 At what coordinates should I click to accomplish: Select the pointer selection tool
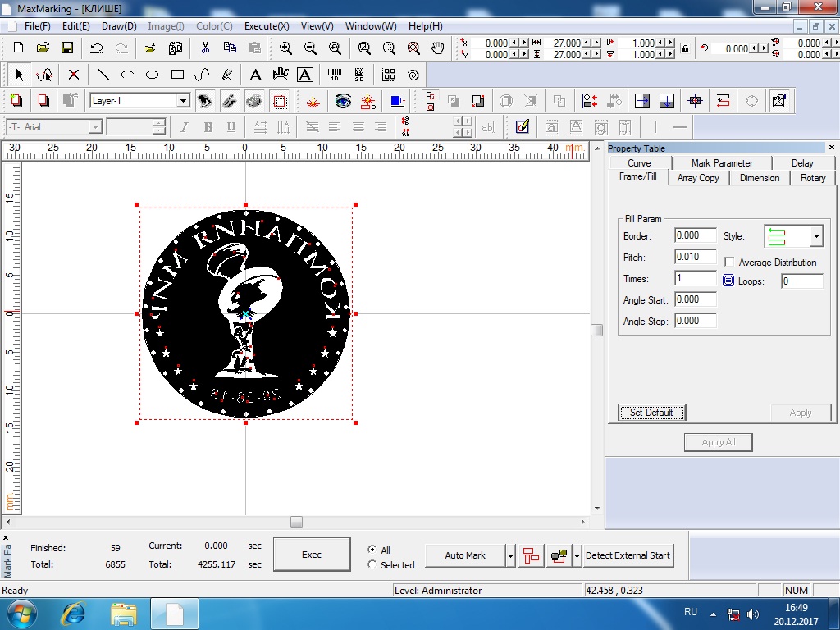coord(20,75)
